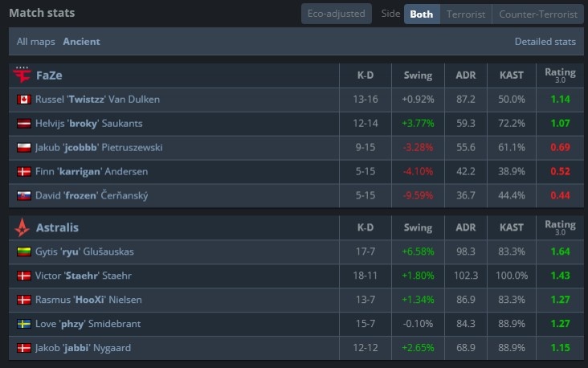588x368 pixels.
Task: Open the Detailed stats link
Action: pos(545,41)
